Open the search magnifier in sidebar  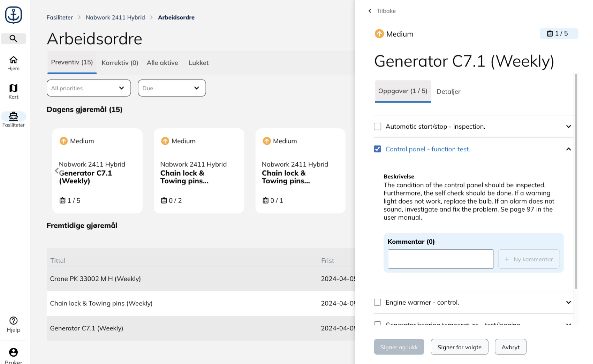coord(13,38)
